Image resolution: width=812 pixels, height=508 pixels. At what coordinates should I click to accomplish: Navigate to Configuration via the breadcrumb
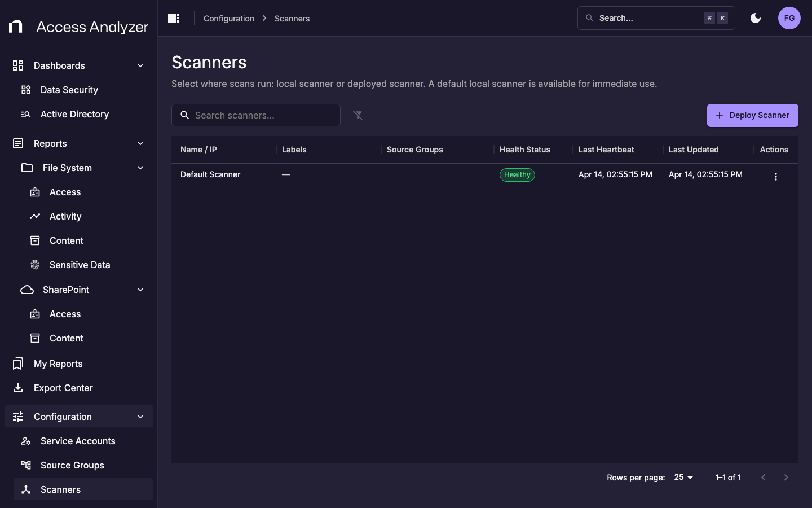228,18
